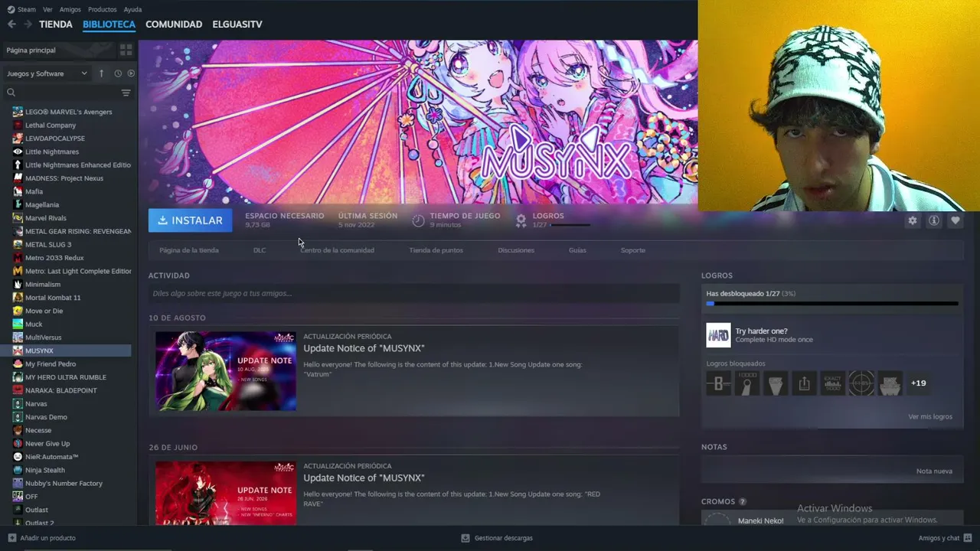Screen dimensions: 980x551
Task: Click Ver mis logros link
Action: 930,417
